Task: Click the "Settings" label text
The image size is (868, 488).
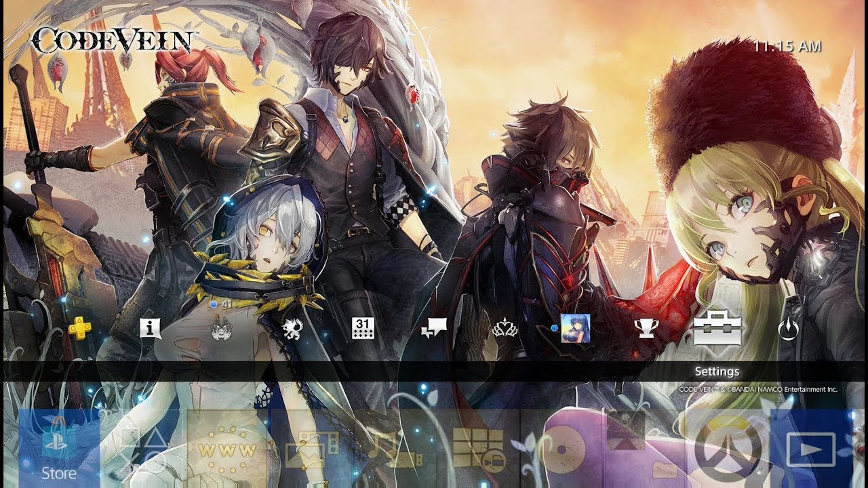Action: (x=717, y=371)
